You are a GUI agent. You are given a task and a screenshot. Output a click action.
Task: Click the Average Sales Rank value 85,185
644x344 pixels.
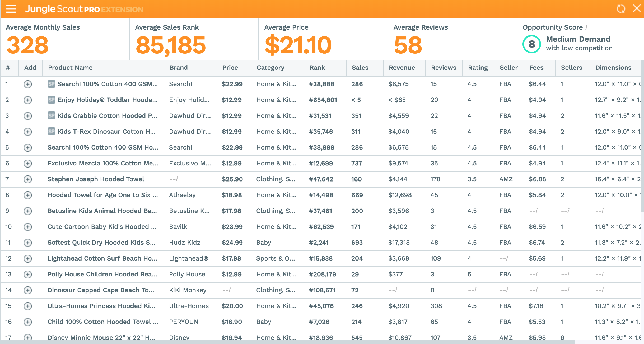170,45
